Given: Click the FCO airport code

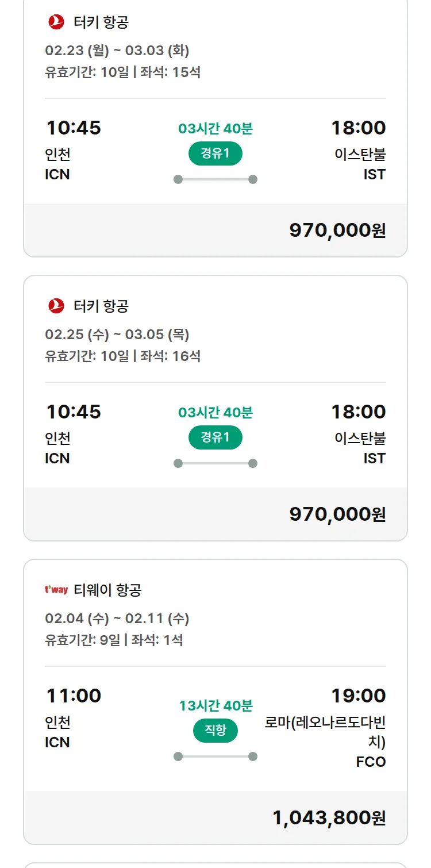Looking at the screenshot, I should [x=371, y=762].
